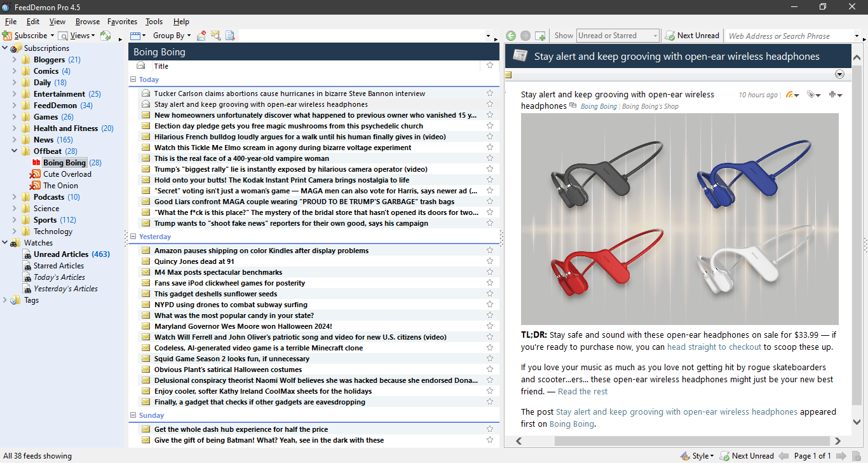Expand the Sports folder

[15, 220]
